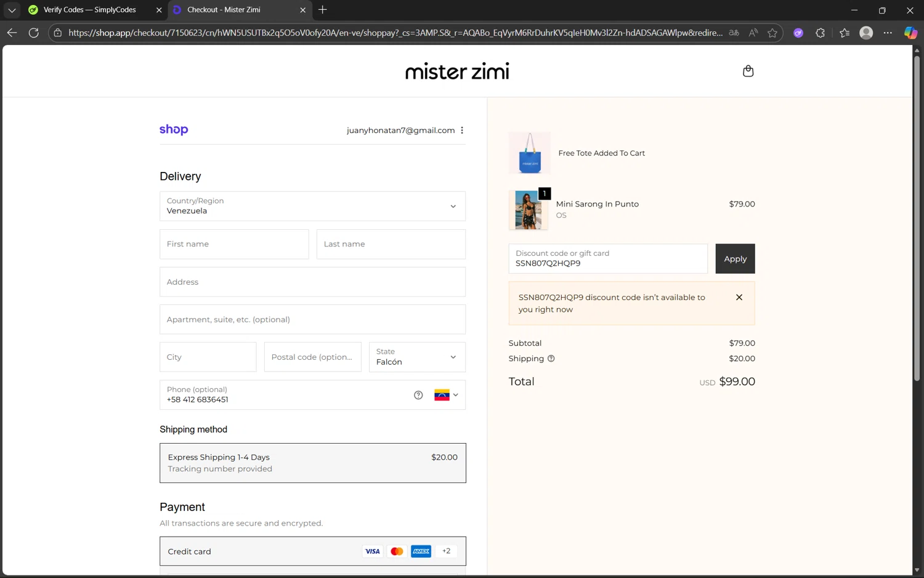Close the Checkout Mister Zimi tab
The width and height of the screenshot is (924, 578).
tap(302, 10)
